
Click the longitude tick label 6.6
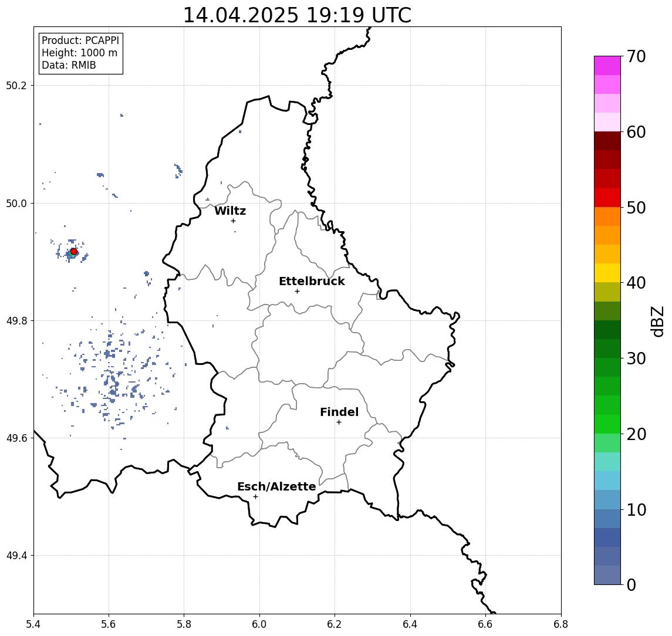pyautogui.click(x=485, y=624)
